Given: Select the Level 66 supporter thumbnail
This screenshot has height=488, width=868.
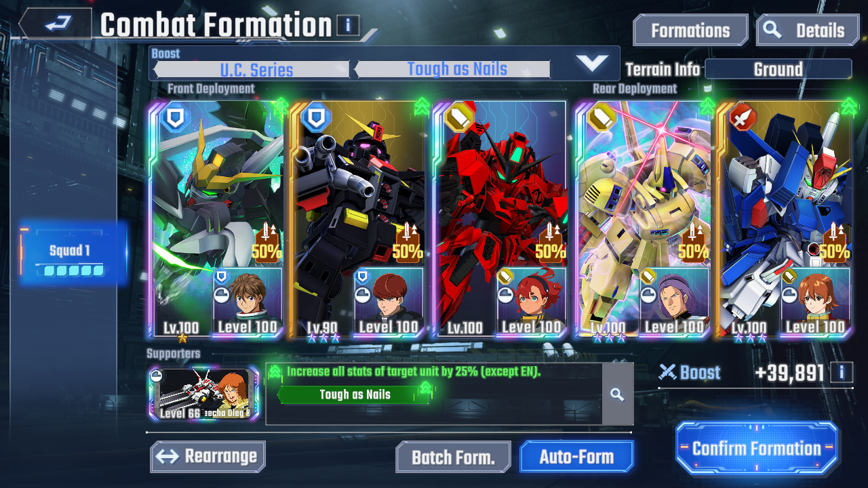Looking at the screenshot, I should coord(203,394).
